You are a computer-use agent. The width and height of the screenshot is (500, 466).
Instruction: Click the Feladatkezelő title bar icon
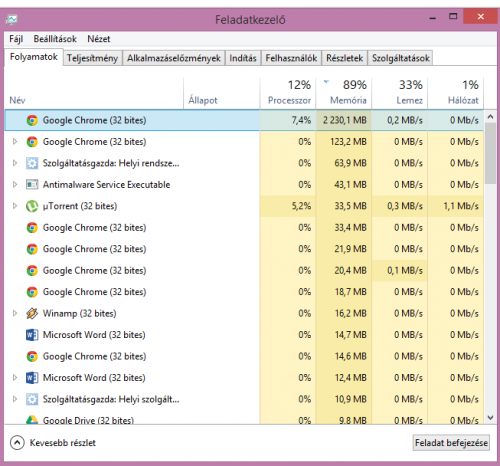pyautogui.click(x=11, y=20)
